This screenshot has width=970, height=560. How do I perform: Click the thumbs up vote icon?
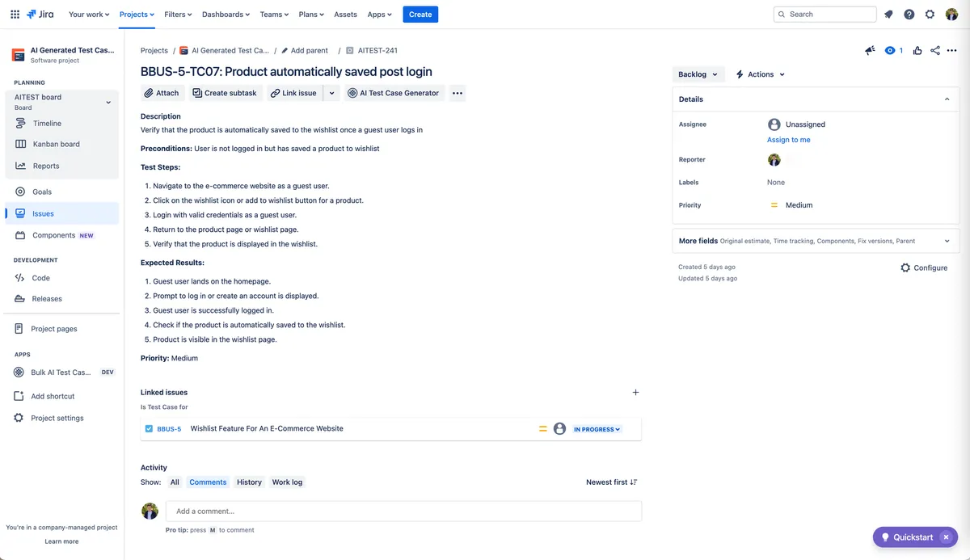(917, 50)
